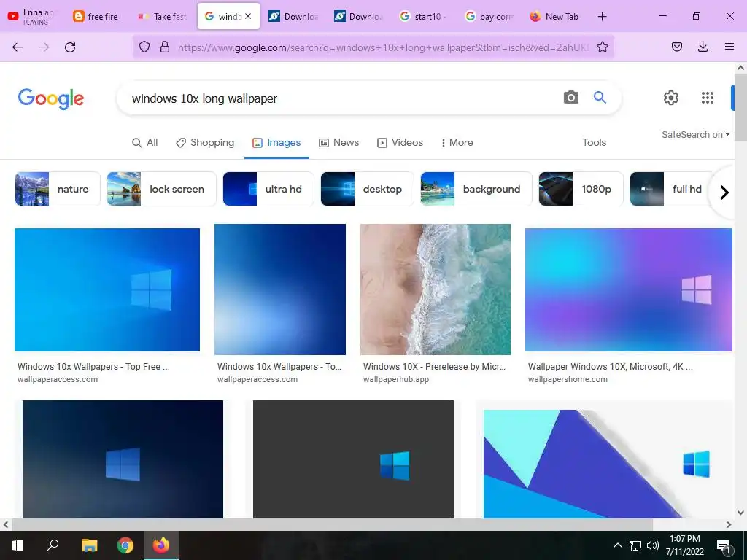Select the News results tab

pyautogui.click(x=338, y=142)
